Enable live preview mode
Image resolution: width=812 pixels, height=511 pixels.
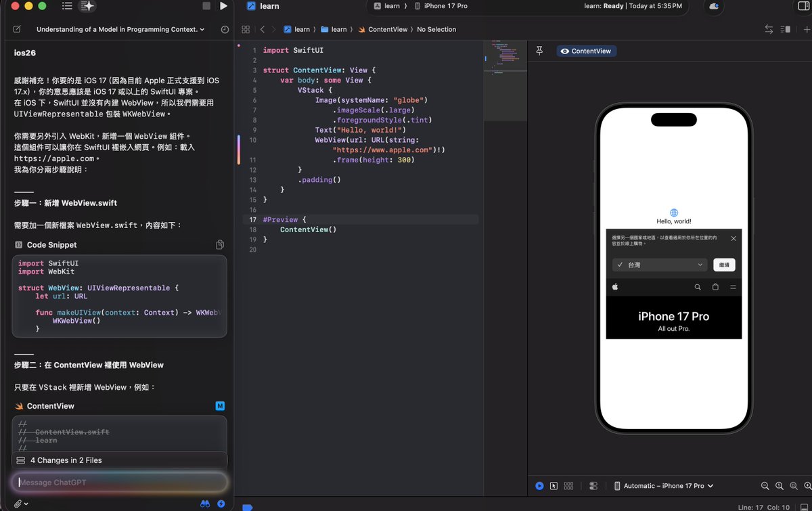click(x=539, y=486)
